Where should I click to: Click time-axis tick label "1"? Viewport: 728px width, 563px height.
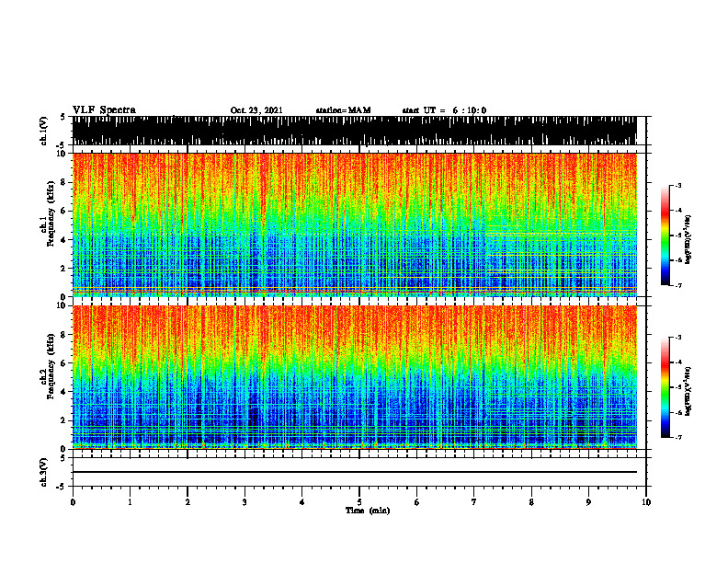130,502
